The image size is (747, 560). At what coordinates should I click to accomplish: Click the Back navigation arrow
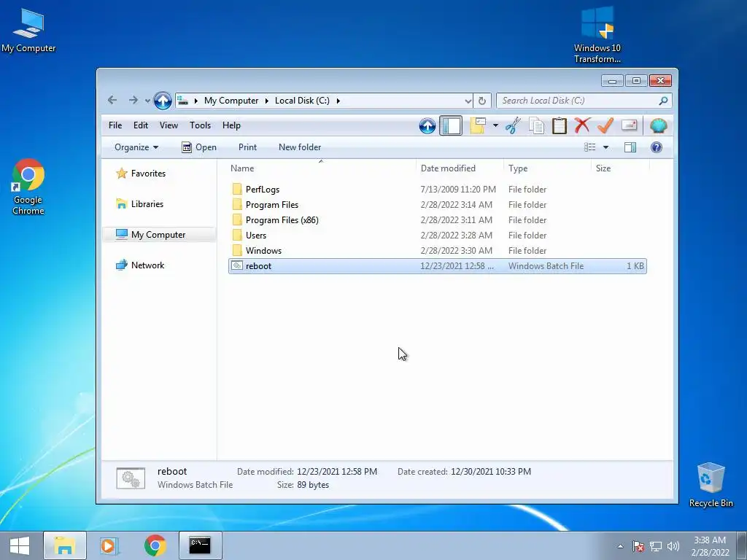tap(112, 100)
